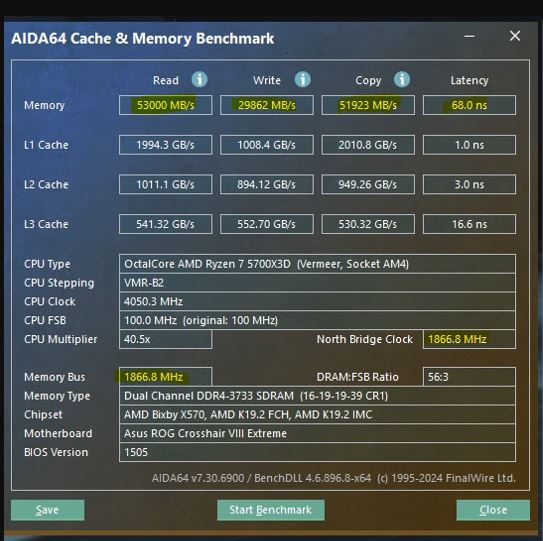543x541 pixels.
Task: Click the CPU Type field
Action: tap(317, 264)
